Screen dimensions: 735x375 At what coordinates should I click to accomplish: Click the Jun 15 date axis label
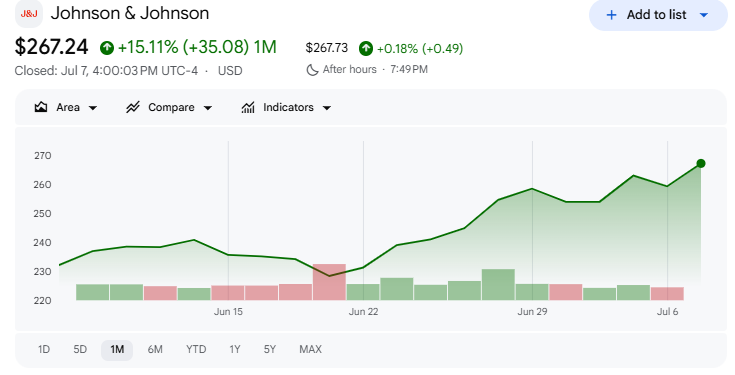click(228, 312)
